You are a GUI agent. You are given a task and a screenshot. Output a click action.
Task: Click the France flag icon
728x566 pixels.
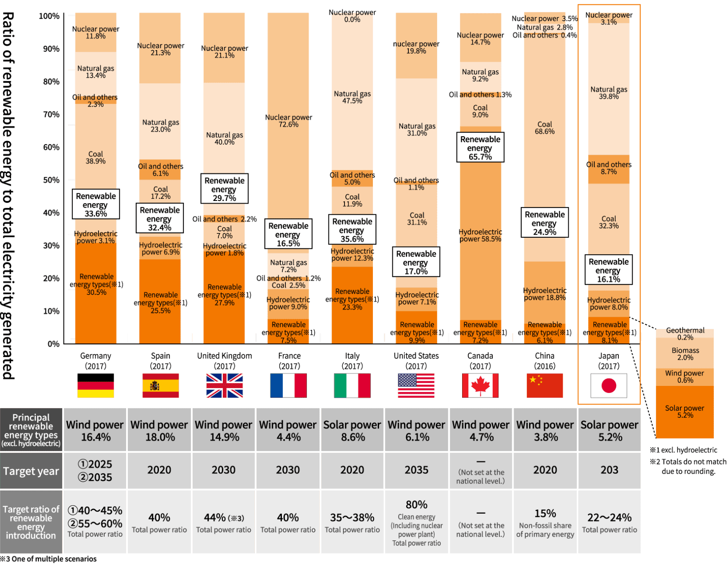(x=289, y=385)
